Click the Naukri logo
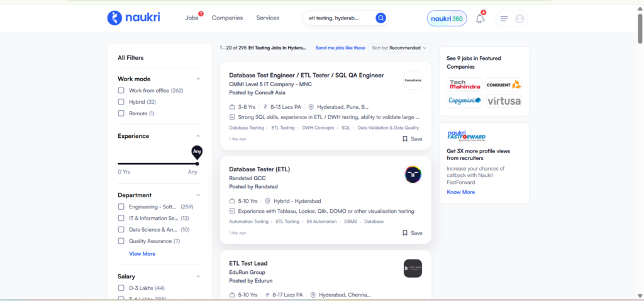This screenshot has height=301, width=644. (x=133, y=18)
